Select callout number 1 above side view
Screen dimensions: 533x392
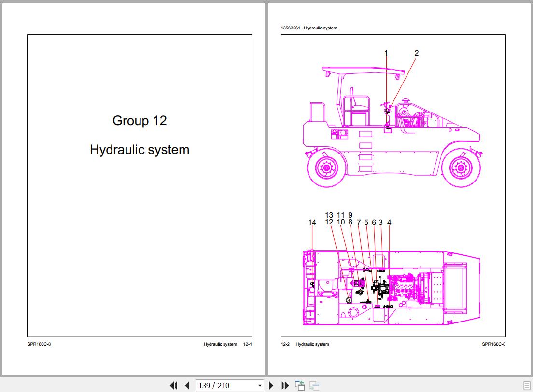click(386, 53)
